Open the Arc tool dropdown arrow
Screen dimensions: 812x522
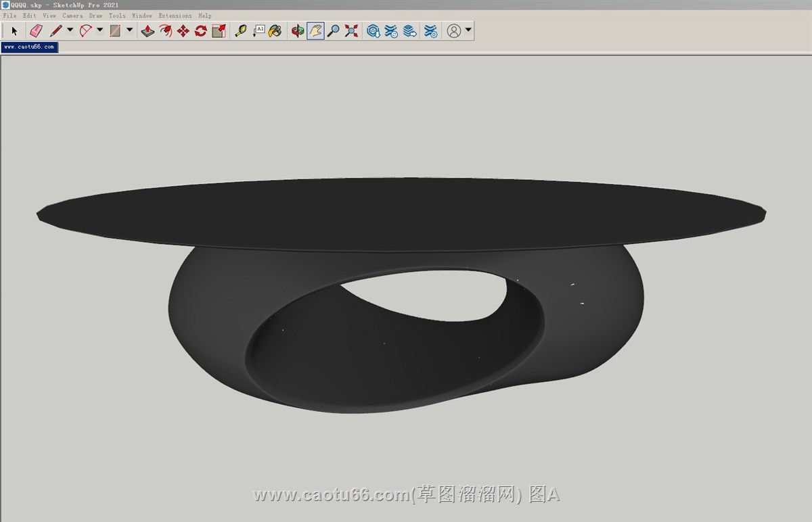[x=99, y=30]
